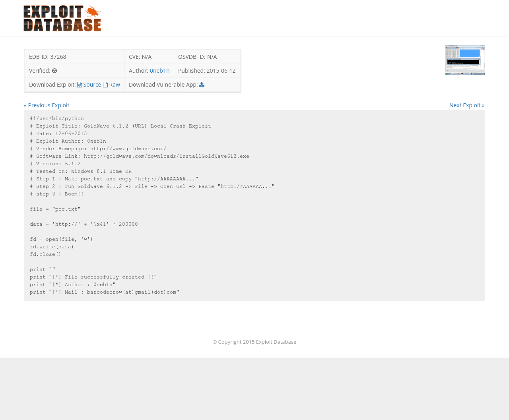Screen dimensions: 509x420
Task: Click the step 3 : Boom!! line
Action: [57, 194]
